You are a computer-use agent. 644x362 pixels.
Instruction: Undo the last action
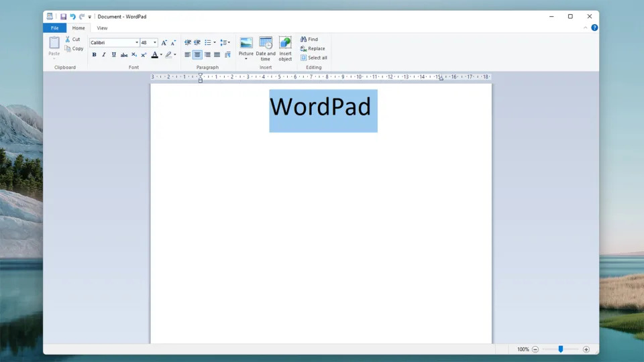(x=72, y=16)
